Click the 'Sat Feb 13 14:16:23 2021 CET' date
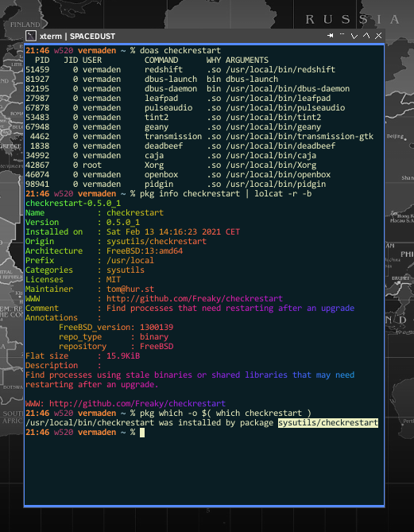414x532 pixels. pos(173,232)
